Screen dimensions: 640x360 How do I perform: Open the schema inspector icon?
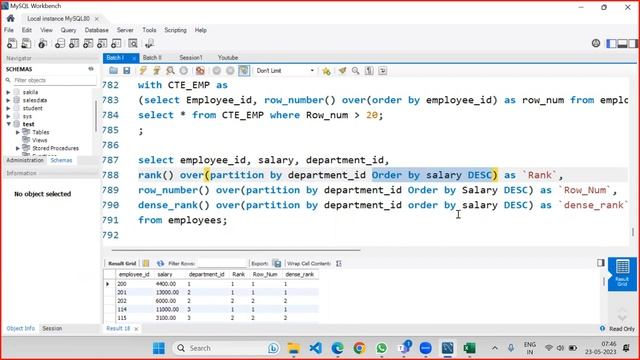click(x=42, y=43)
